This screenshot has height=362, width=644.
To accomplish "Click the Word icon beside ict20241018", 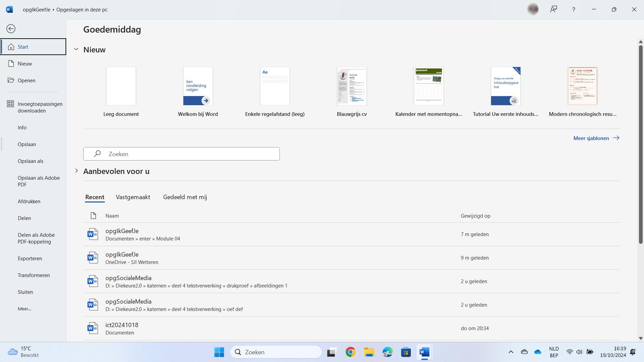I will click(93, 328).
